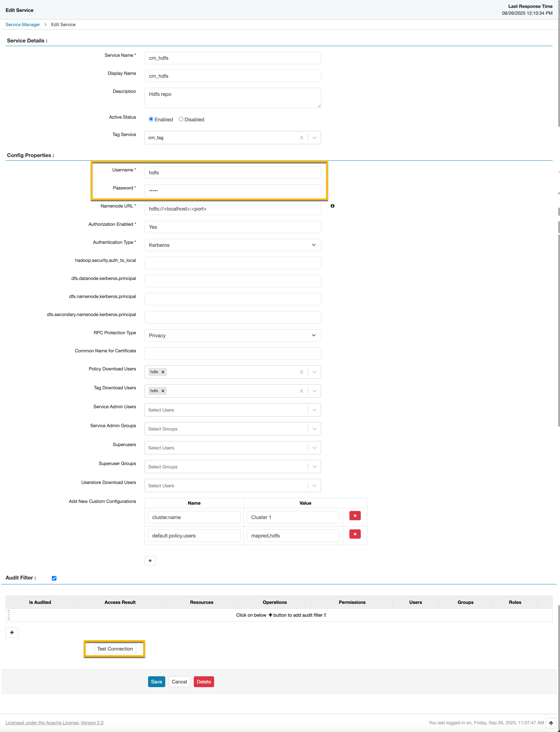Viewport: 560px width, 732px height.
Task: Remove hdfs tag from Tag Download Users
Action: tap(163, 391)
